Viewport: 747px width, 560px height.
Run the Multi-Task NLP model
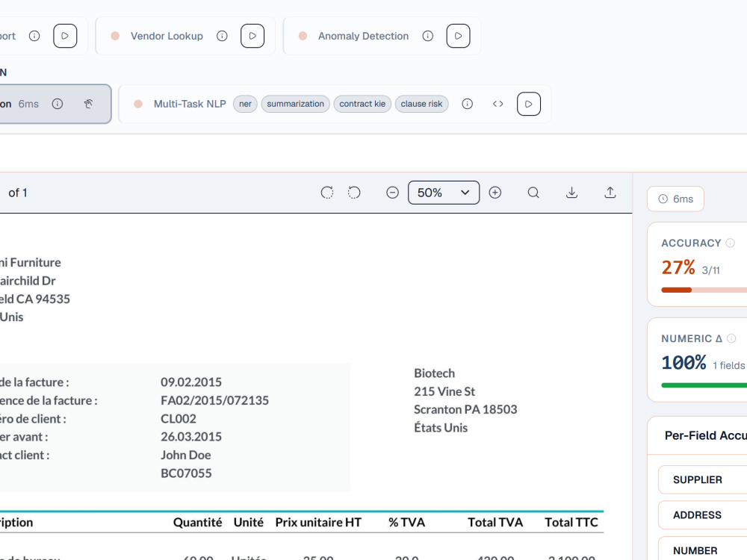(x=529, y=104)
